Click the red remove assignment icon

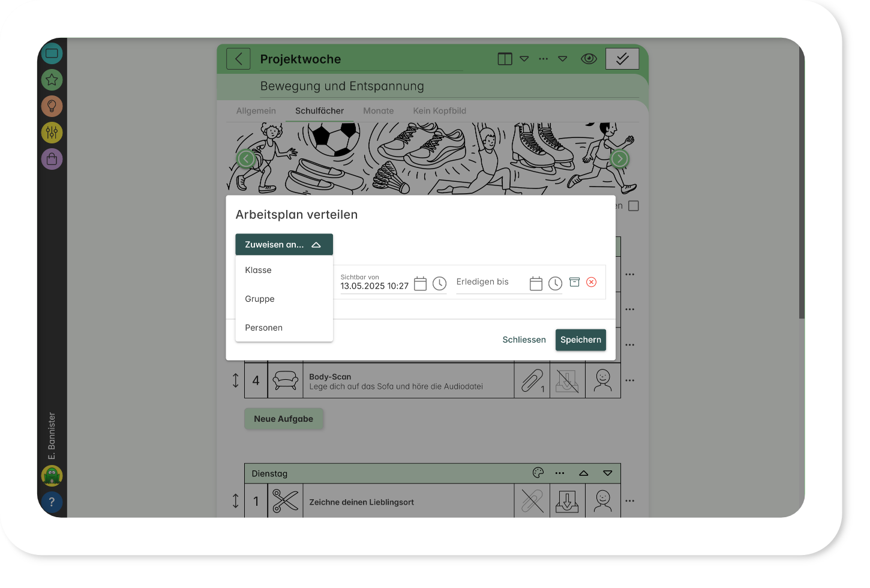pyautogui.click(x=591, y=282)
